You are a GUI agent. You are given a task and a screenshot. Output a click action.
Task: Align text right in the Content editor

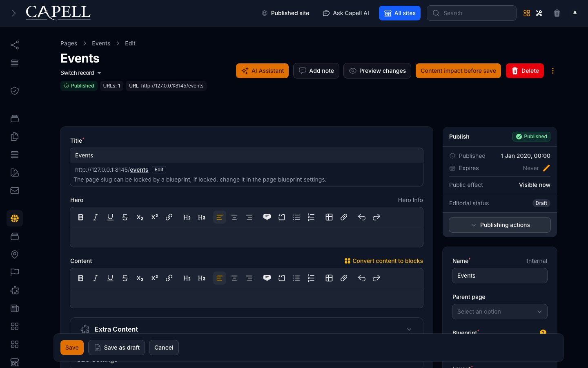(249, 278)
